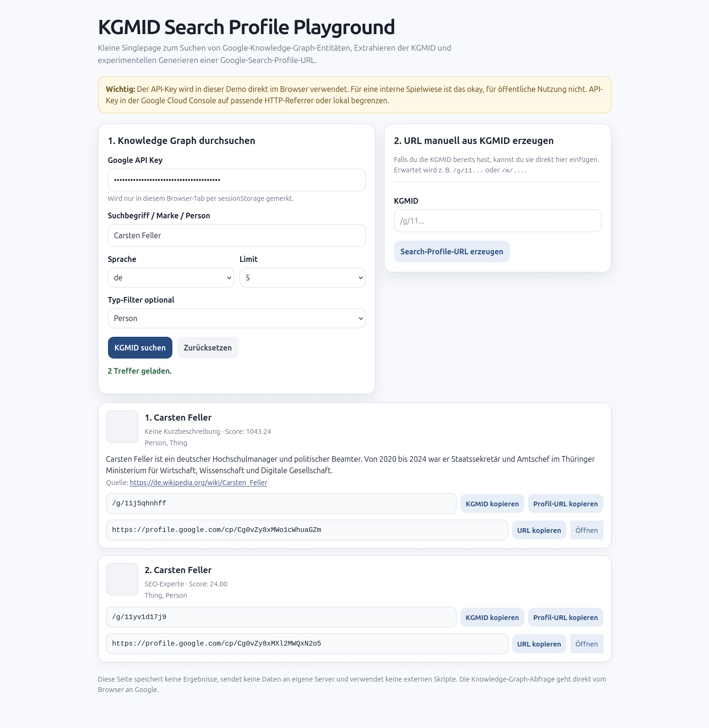Open the Sprache dropdown
709x728 pixels.
[x=171, y=278]
